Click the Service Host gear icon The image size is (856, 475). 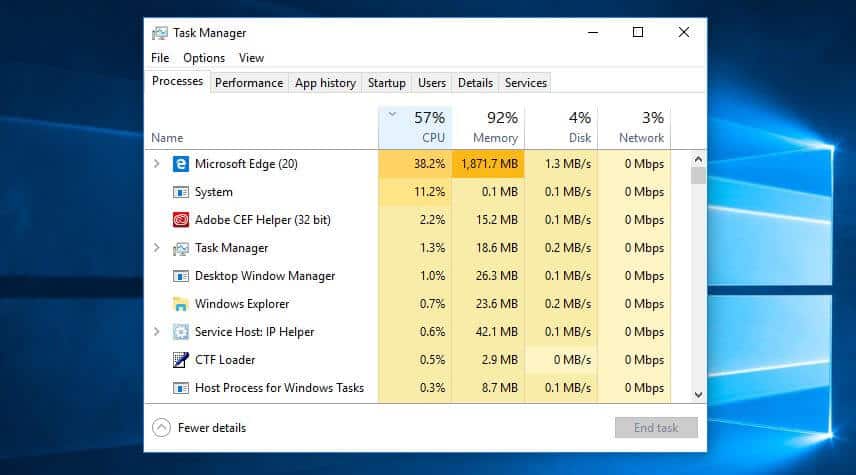181,332
